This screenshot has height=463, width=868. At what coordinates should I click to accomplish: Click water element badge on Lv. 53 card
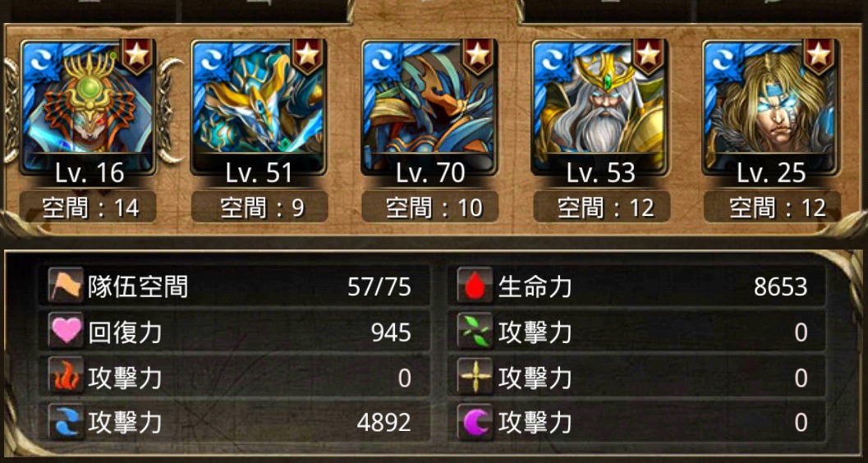tap(549, 58)
